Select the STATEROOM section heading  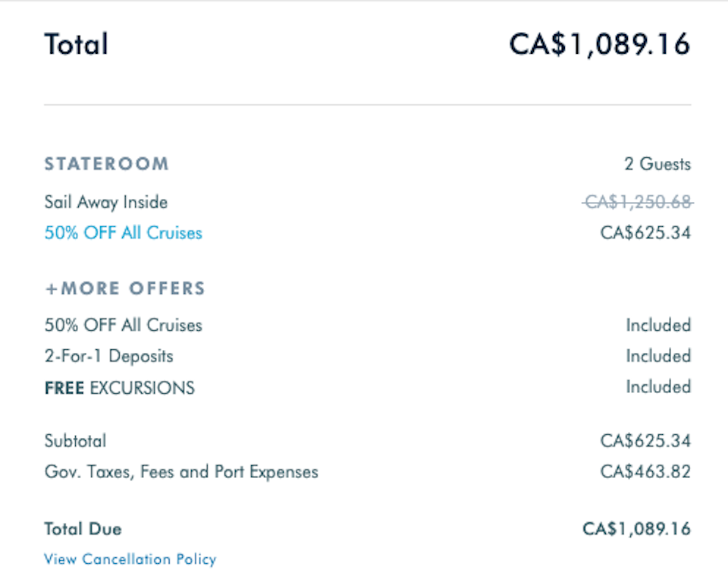(x=106, y=164)
